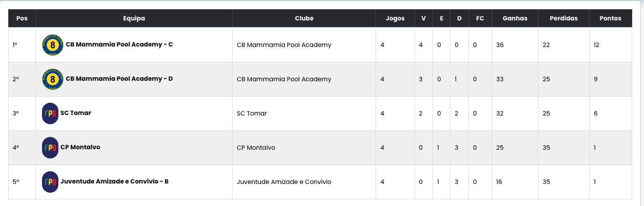
Task: Open the CP Montalvo team name
Action: (x=80, y=147)
